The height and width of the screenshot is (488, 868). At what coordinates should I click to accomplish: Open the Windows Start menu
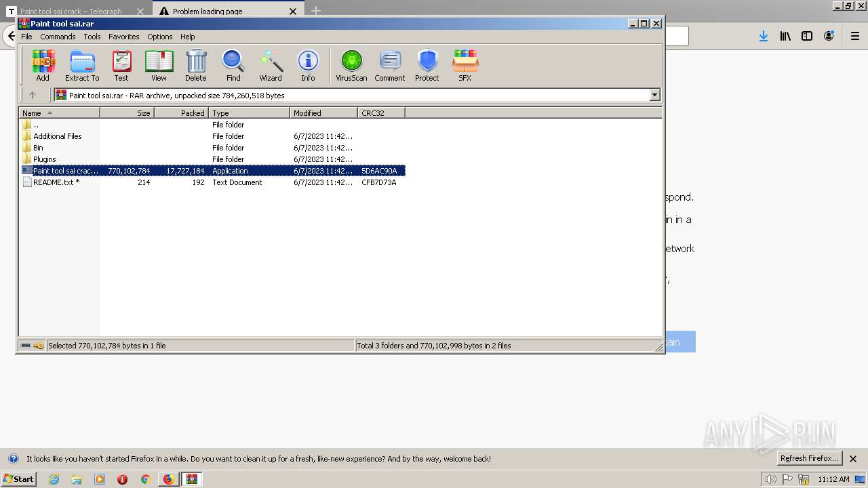[x=19, y=479]
